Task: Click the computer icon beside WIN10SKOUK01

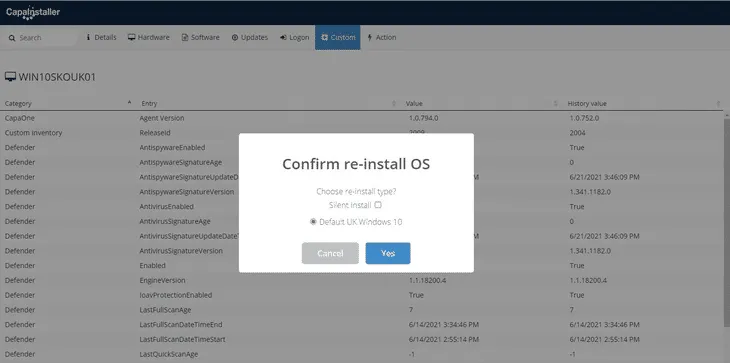Action: tap(10, 77)
